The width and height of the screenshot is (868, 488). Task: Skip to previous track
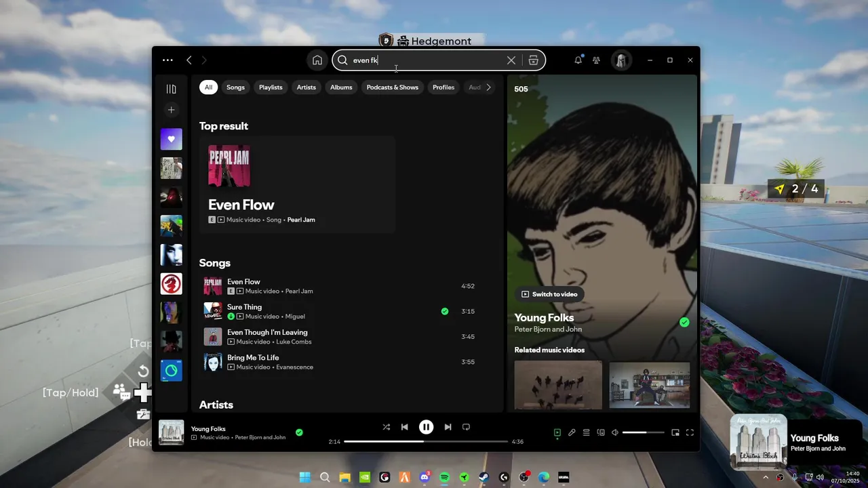tap(405, 427)
